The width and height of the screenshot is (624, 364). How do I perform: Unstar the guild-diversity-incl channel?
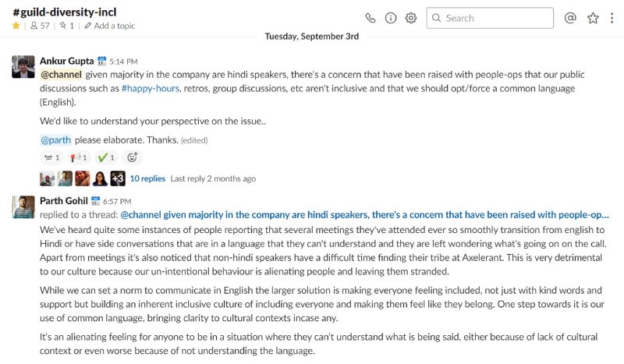coord(16,26)
